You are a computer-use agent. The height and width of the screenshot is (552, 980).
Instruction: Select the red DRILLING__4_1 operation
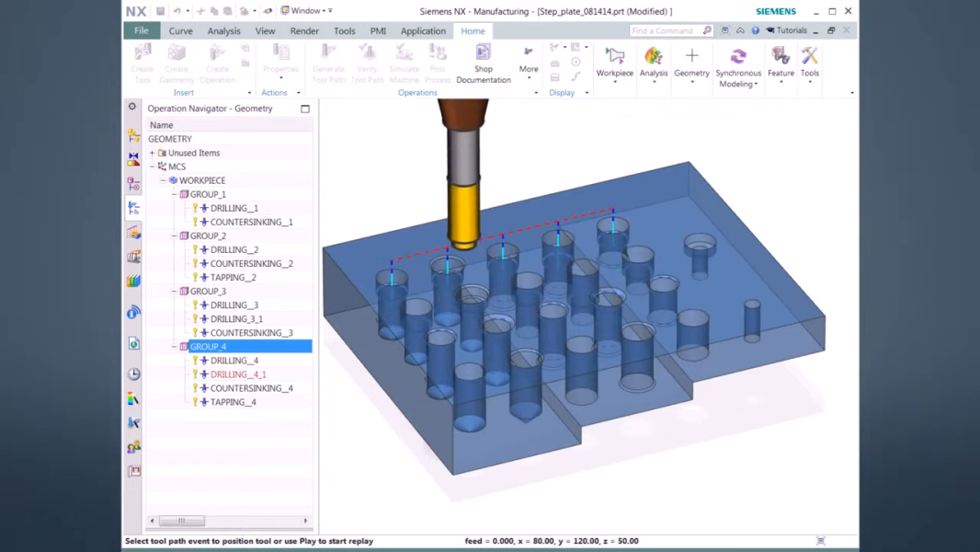[x=238, y=374]
